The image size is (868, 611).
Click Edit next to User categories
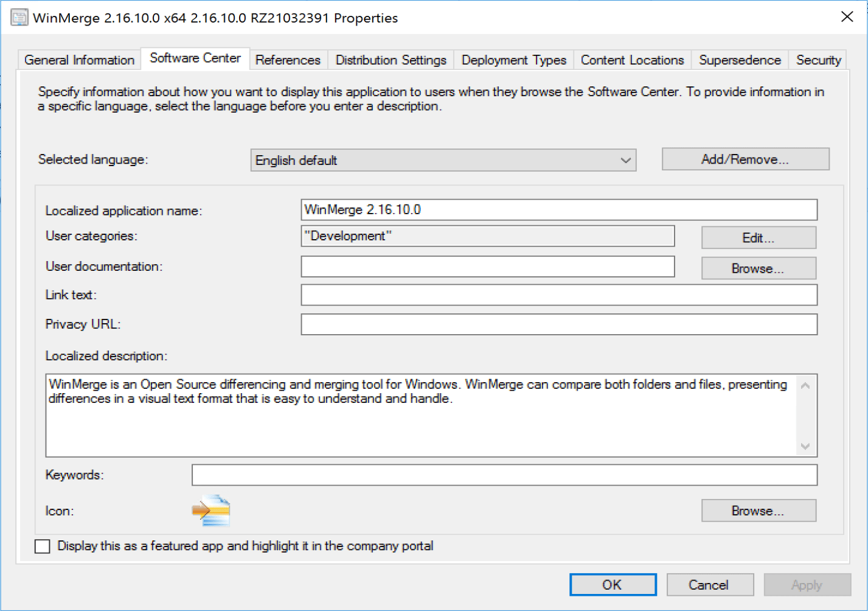coord(758,238)
